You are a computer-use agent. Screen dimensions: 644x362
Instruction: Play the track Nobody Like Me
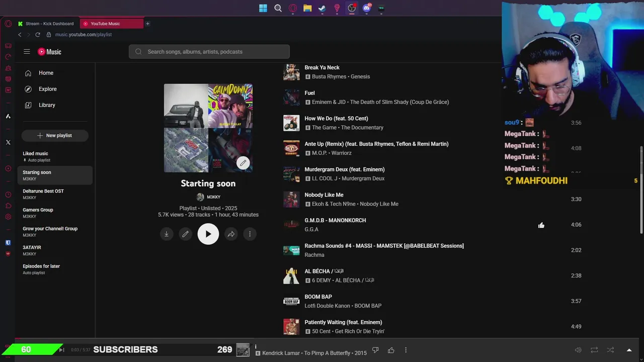[x=324, y=195]
